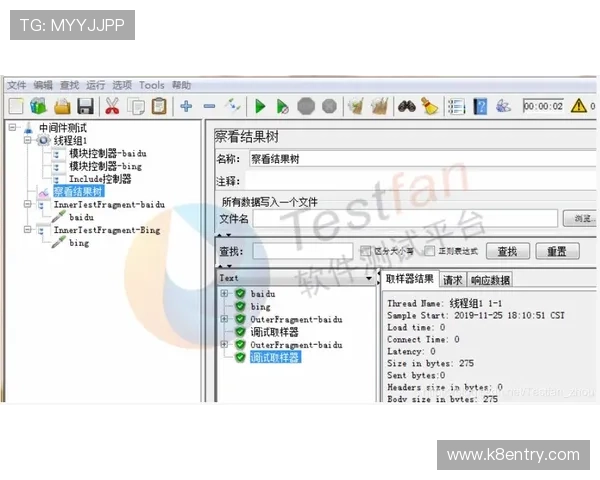Viewport: 600px width, 480px height.
Task: Open the Function Helper list icon
Action: pos(456,106)
